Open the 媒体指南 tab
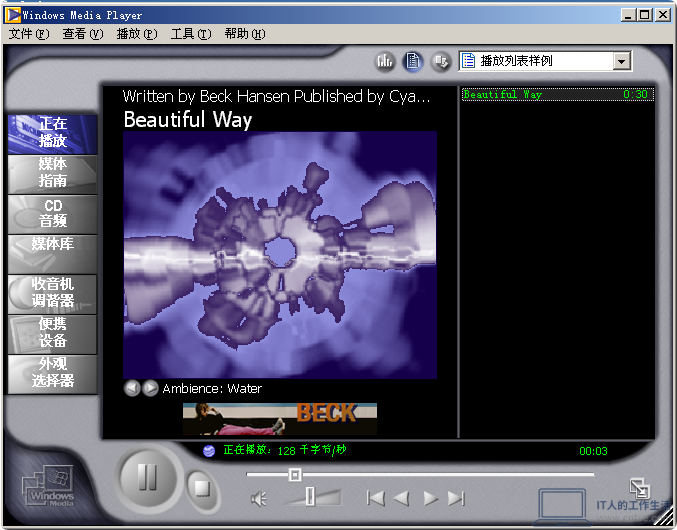Image resolution: width=677 pixels, height=530 pixels. [x=52, y=174]
